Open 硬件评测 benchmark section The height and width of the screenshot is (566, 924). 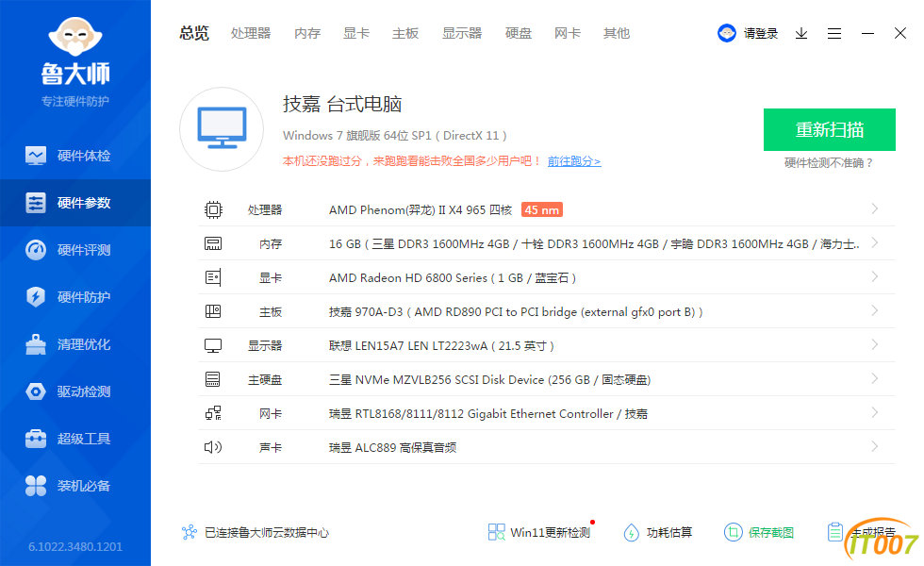(75, 250)
